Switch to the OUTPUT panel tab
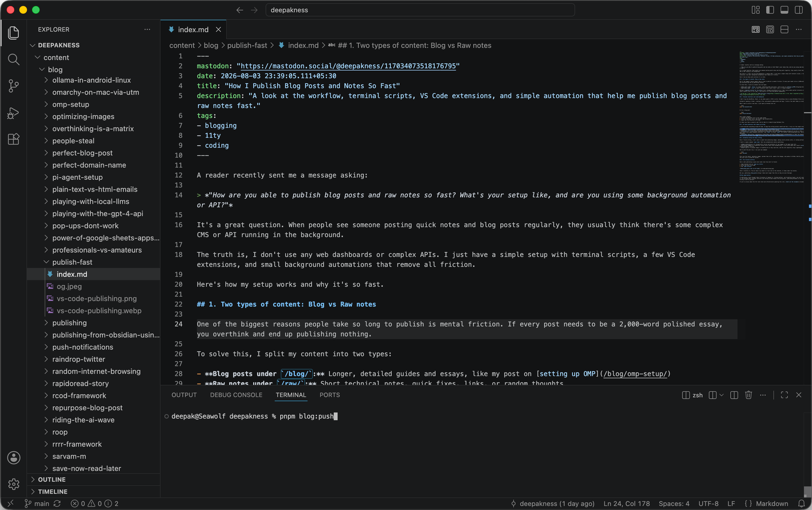Image resolution: width=812 pixels, height=510 pixels. (x=184, y=395)
